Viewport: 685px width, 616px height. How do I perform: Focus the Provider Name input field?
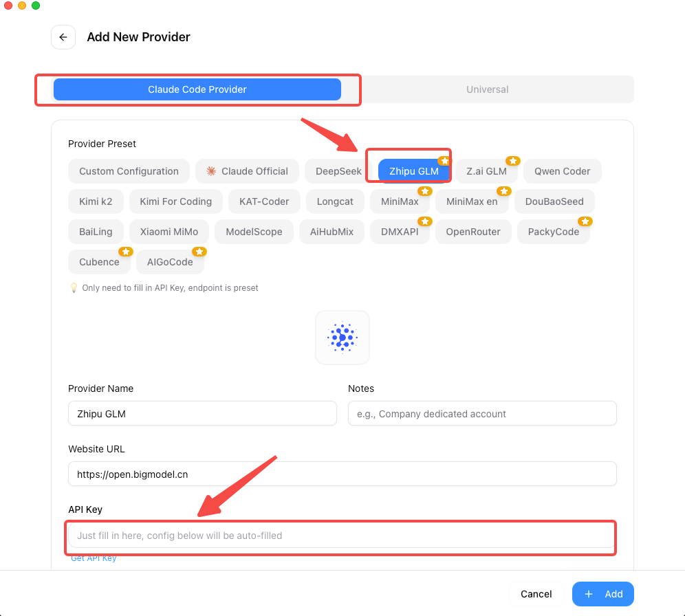click(202, 414)
